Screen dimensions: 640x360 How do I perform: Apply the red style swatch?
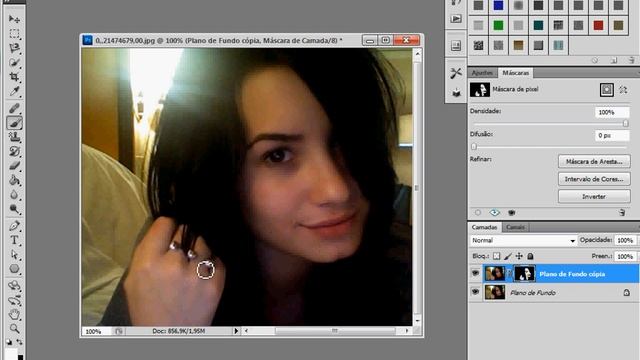click(x=598, y=26)
